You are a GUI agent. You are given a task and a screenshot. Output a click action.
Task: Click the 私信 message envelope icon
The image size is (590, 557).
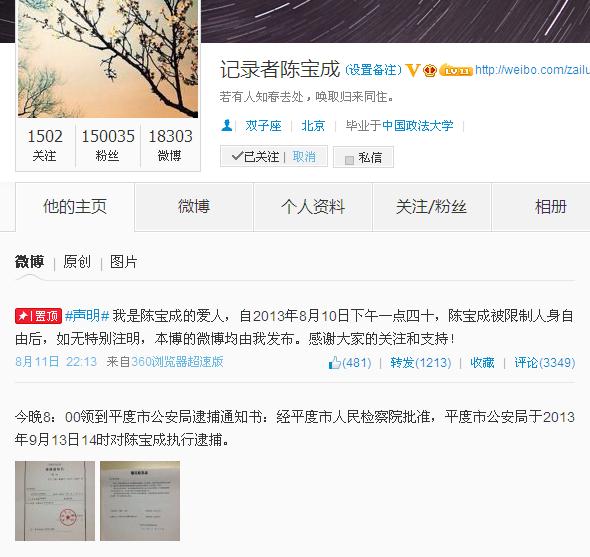(x=349, y=160)
